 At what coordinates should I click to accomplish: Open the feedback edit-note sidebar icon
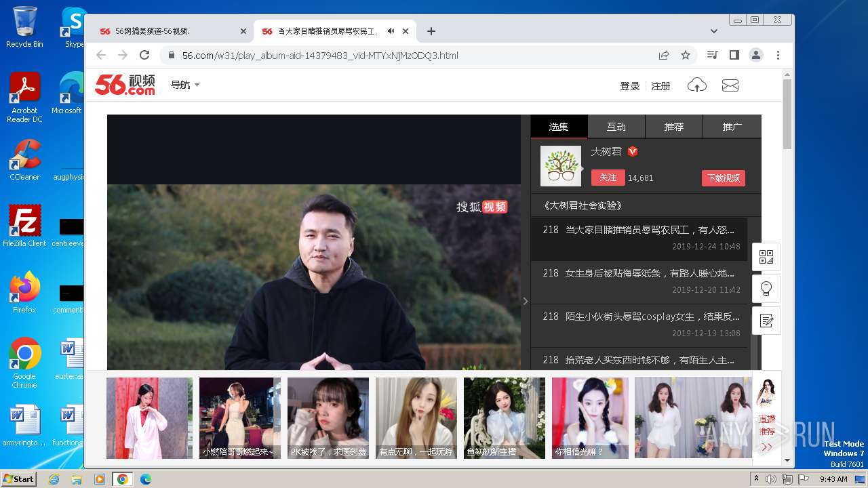click(x=766, y=321)
